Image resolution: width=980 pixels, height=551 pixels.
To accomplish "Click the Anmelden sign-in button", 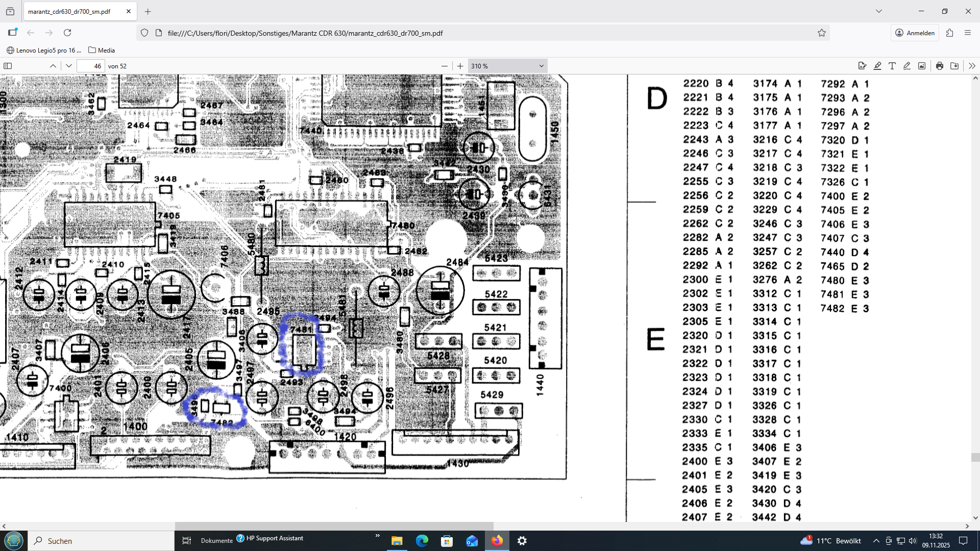I will tap(915, 33).
